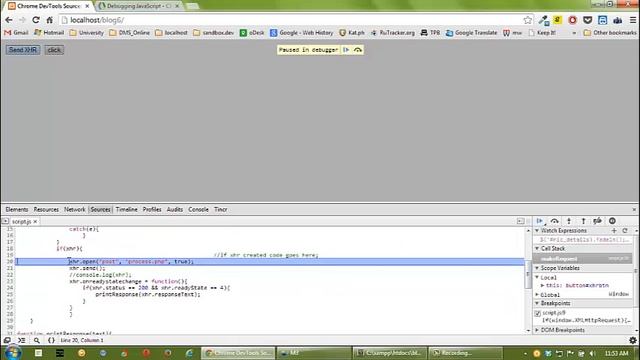Dock DevTools to a separate window
The width and height of the screenshot is (640, 360).
click(7, 340)
